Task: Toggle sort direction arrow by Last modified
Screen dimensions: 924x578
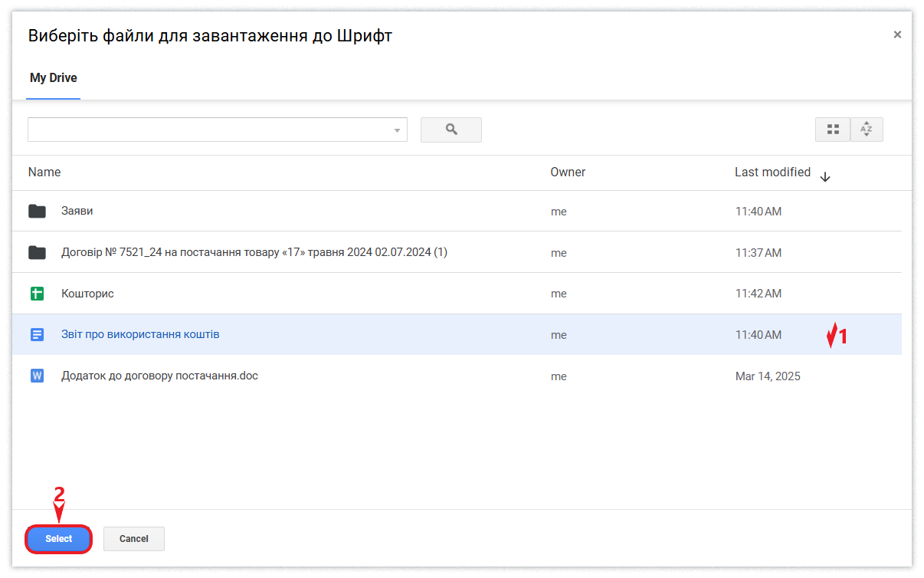Action: (x=825, y=176)
